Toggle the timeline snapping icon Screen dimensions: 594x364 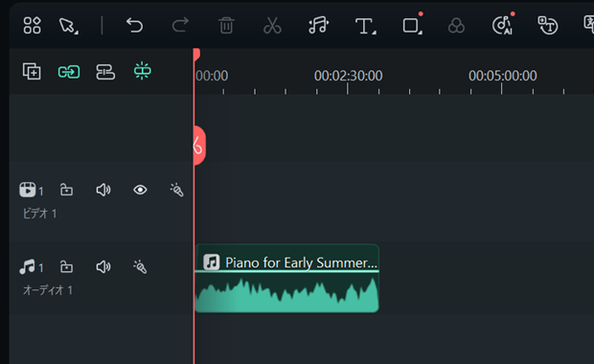click(x=143, y=71)
